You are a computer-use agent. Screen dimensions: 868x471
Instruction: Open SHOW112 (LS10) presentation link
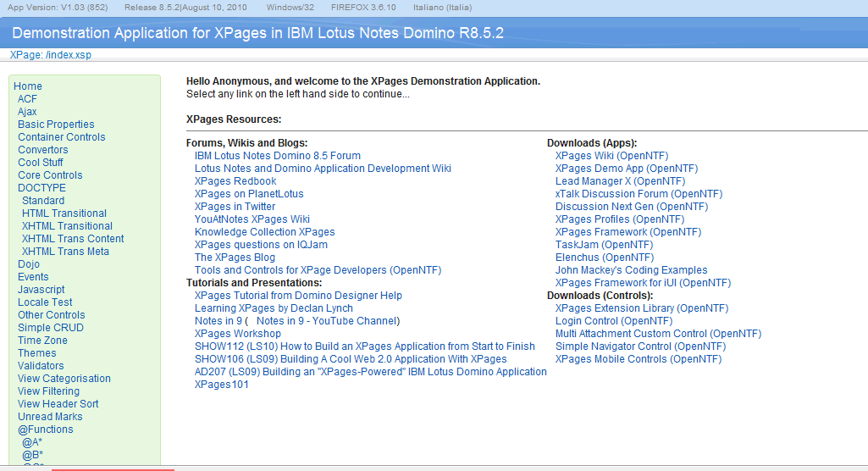(365, 347)
